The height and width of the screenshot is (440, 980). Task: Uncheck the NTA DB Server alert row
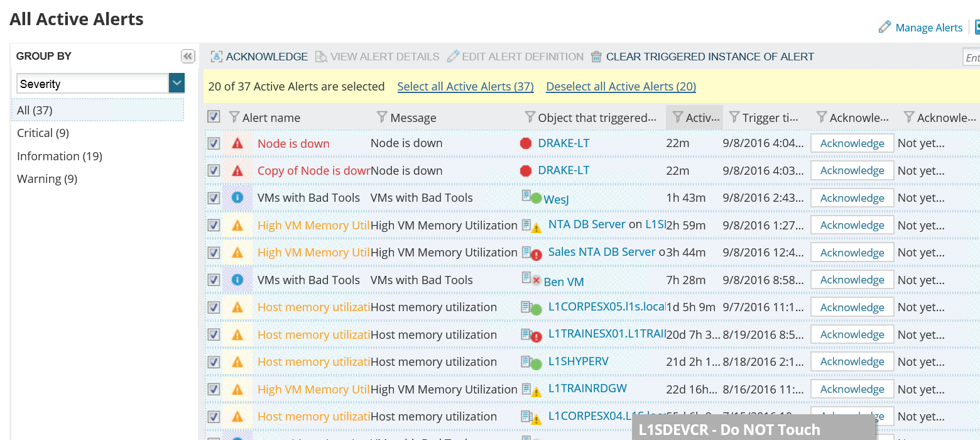pos(214,225)
